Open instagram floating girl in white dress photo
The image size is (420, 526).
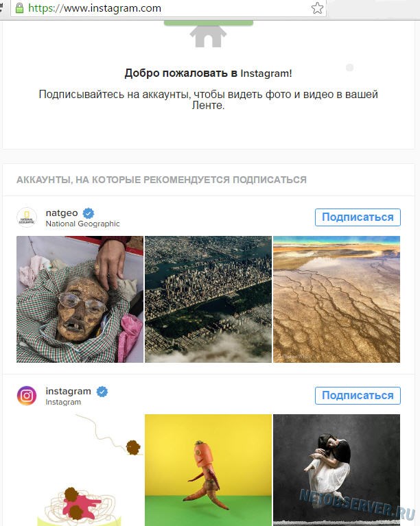click(336, 470)
